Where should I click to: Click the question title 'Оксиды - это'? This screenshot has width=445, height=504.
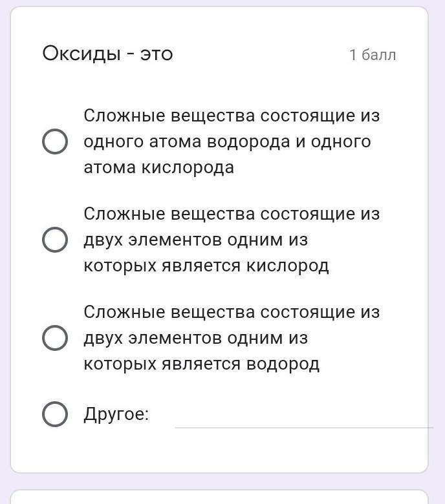pos(107,54)
